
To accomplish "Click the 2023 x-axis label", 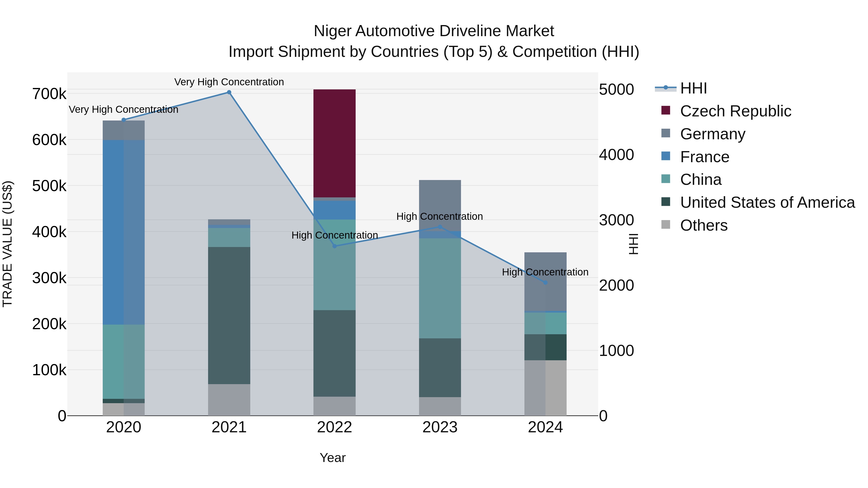I will coord(440,427).
